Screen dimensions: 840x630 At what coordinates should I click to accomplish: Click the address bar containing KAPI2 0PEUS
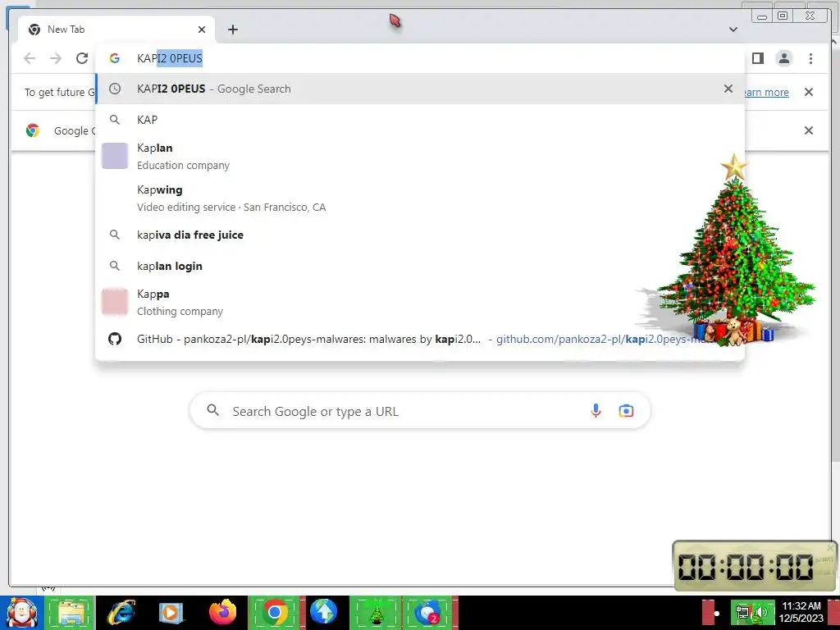[x=420, y=58]
